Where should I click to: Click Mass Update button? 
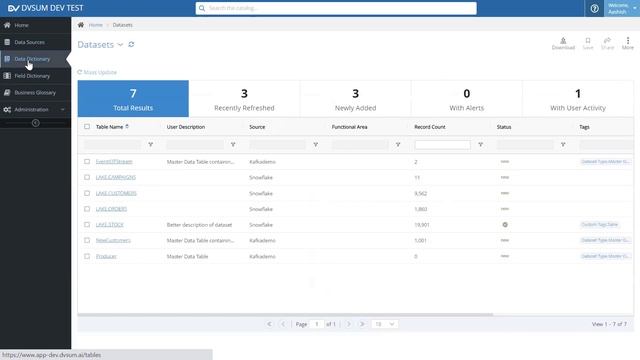97,72
